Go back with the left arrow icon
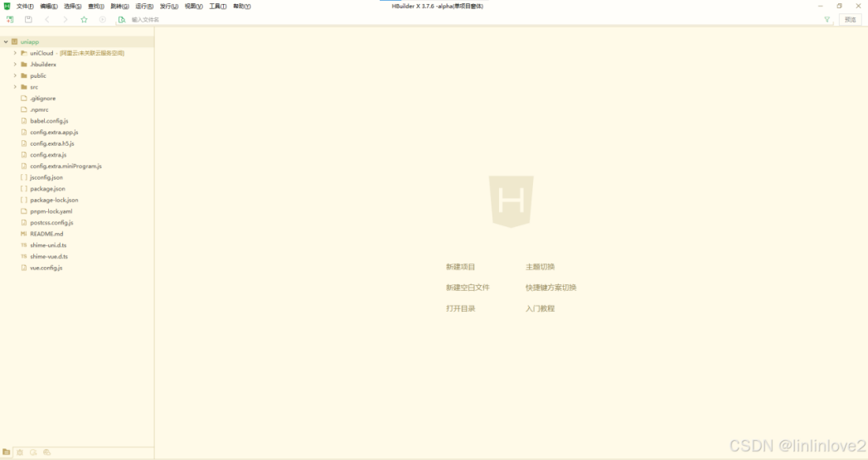Image resolution: width=868 pixels, height=460 pixels. click(x=47, y=19)
